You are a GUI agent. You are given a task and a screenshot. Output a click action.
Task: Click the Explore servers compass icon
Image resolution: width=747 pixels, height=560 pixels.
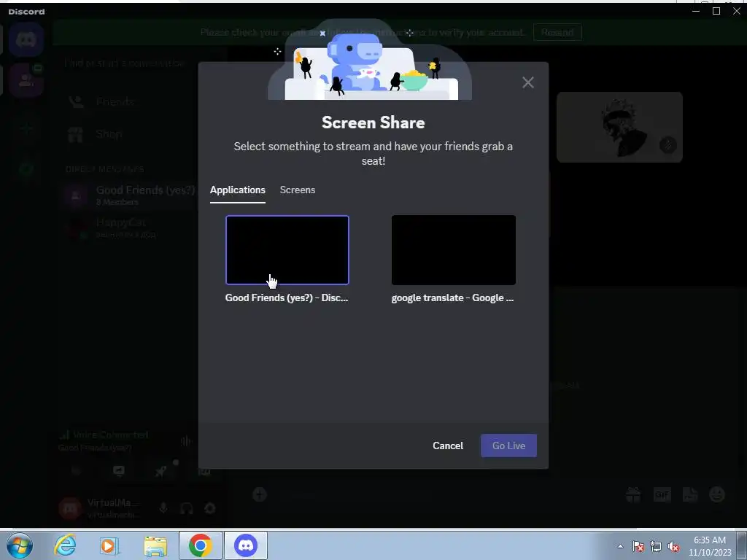click(x=26, y=168)
